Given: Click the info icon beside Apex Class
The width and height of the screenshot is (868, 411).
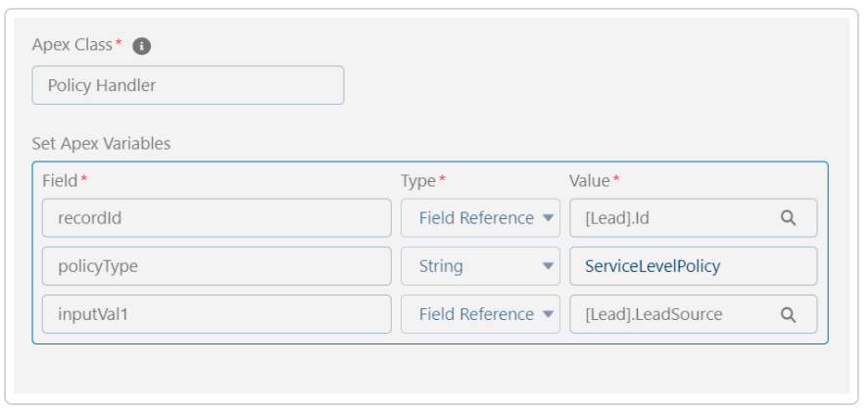Looking at the screenshot, I should click(x=142, y=46).
